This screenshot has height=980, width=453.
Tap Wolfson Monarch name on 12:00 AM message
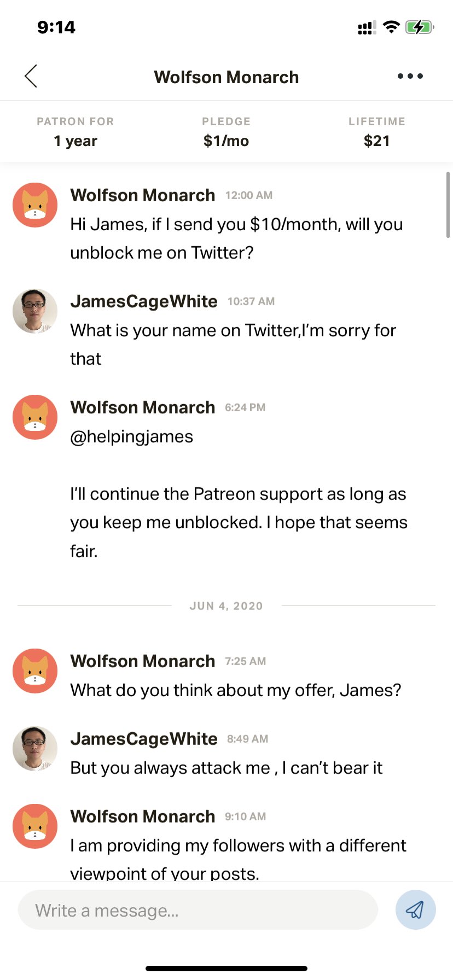pos(143,195)
